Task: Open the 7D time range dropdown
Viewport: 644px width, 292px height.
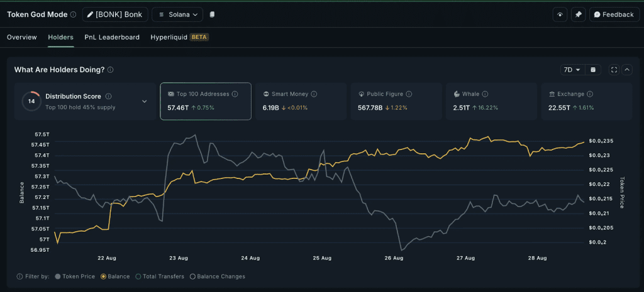Action: 571,70
